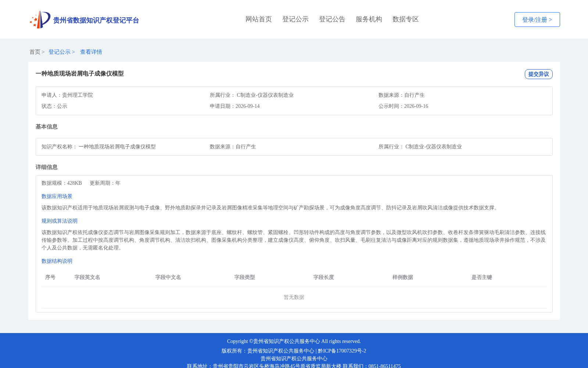Open the 网站首页 menu item
The image size is (588, 368).
click(259, 19)
